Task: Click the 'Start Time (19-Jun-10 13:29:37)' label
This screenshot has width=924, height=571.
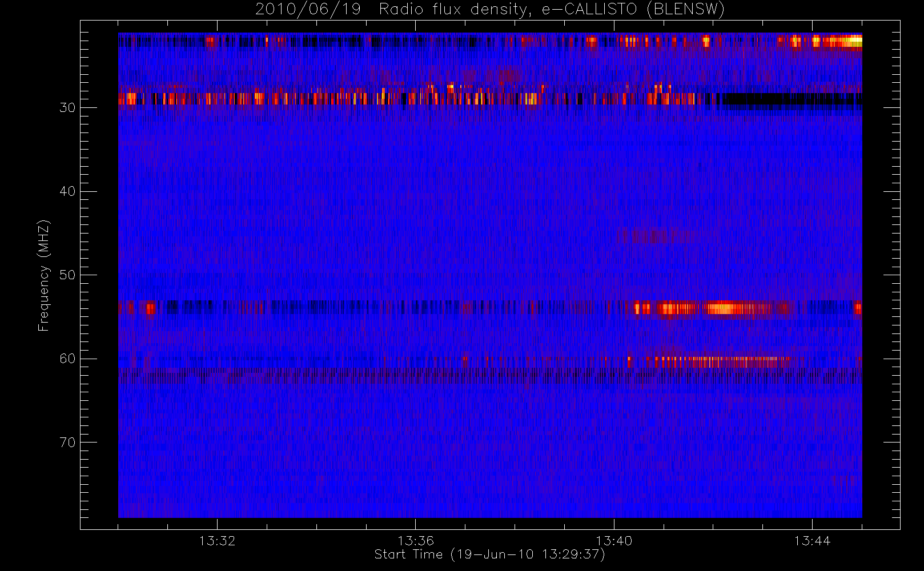Action: point(490,554)
